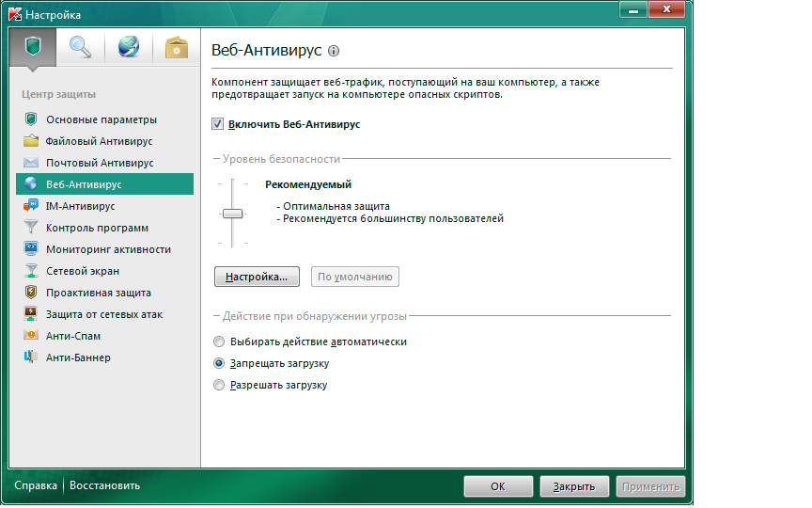Select Сетевой экран in sidebar
The height and width of the screenshot is (508, 812).
click(104, 271)
